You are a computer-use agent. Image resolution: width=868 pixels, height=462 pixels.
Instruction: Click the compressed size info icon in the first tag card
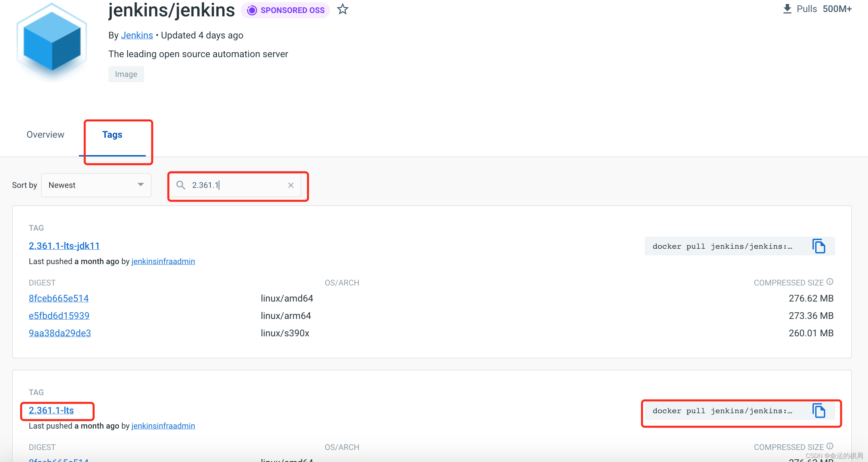(x=830, y=282)
